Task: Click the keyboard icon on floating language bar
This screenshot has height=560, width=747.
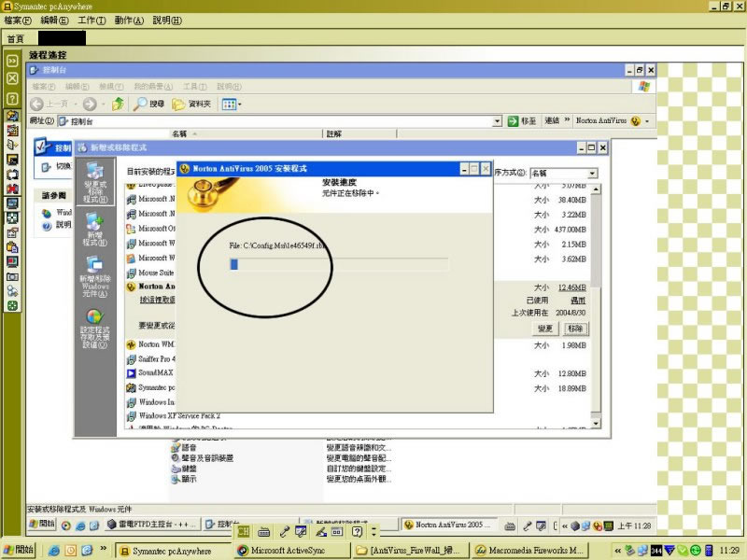Action: 263,532
